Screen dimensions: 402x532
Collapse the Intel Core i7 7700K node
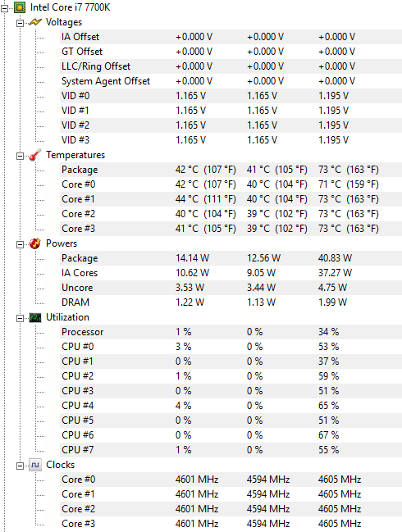[4, 8]
